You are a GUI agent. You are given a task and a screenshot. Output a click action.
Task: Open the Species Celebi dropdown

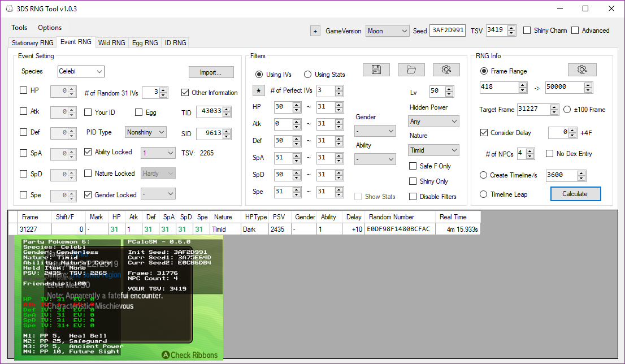[81, 71]
